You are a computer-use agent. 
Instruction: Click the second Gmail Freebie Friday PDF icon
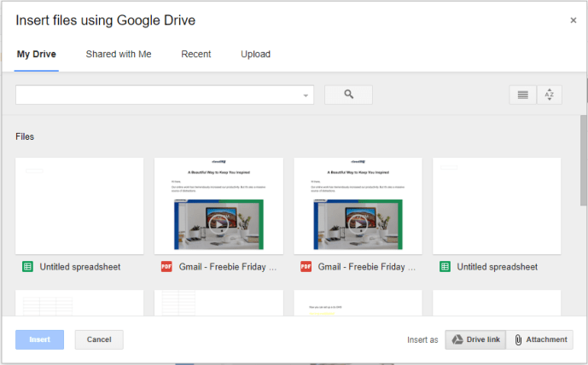(x=306, y=267)
